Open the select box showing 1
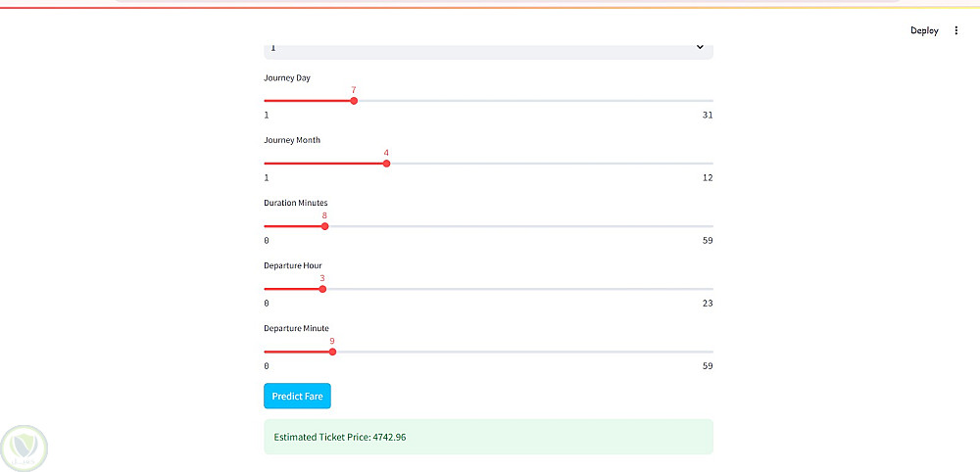The height and width of the screenshot is (472, 980). point(487,48)
